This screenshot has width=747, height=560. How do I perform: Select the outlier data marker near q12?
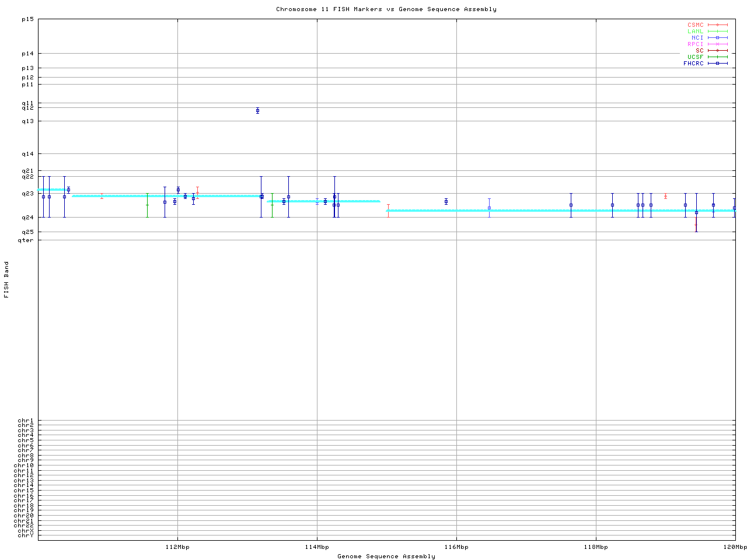257,111
